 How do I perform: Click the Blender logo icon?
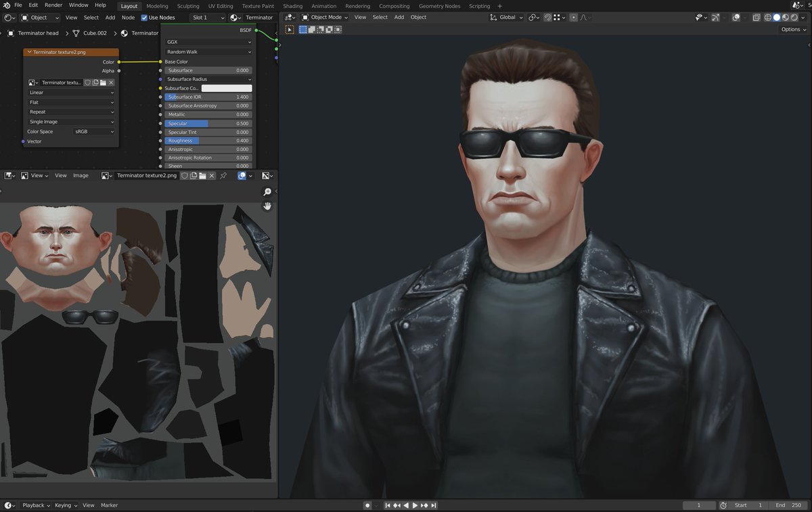6,5
